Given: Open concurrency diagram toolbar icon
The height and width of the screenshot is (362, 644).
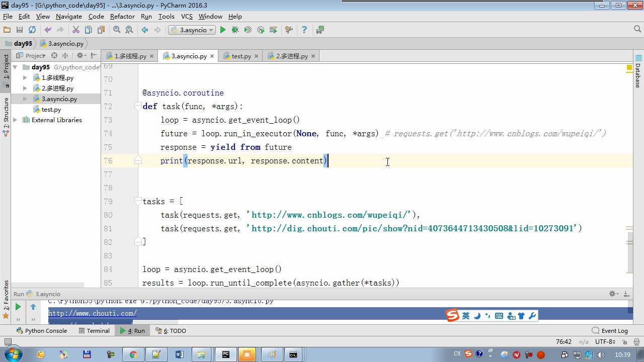Looking at the screenshot, I should pyautogui.click(x=273, y=30).
